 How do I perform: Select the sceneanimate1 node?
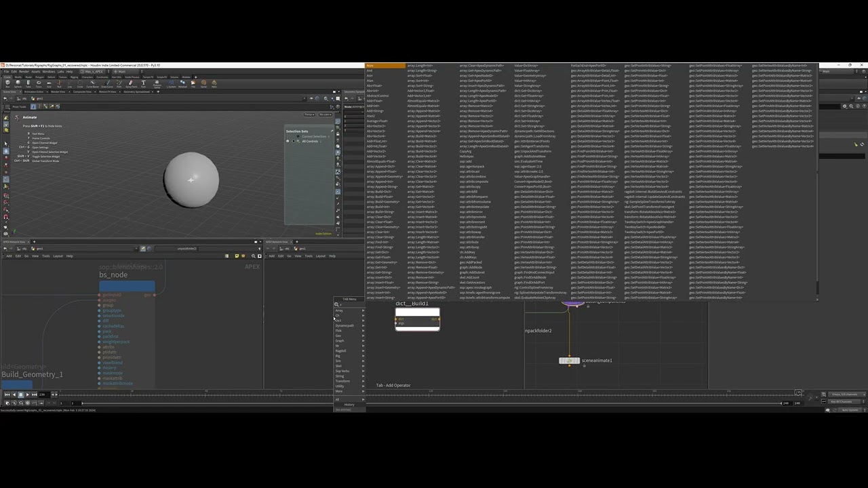569,361
